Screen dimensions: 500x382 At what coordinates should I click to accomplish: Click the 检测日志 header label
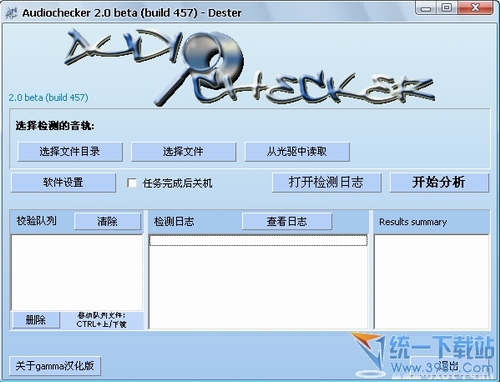174,222
